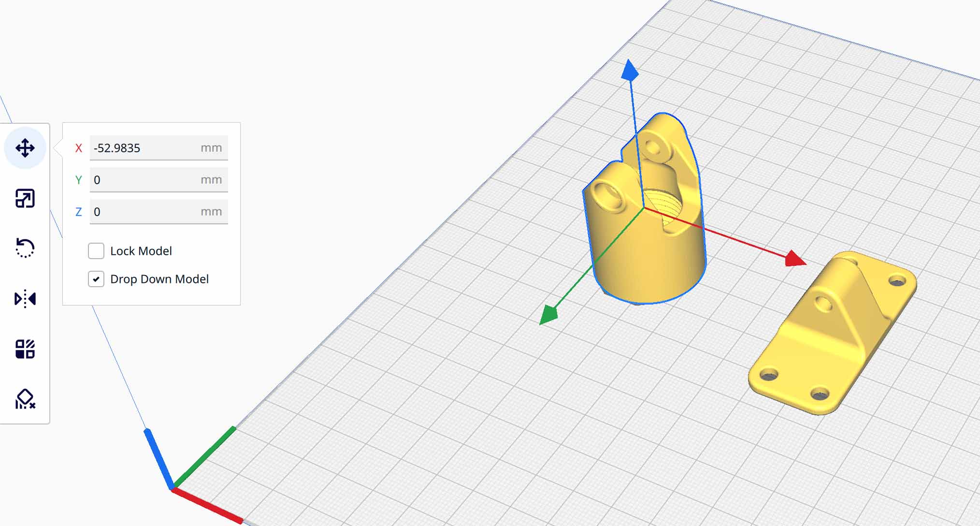Select the Rotate tool icon
Screen dimensions: 980x526
point(25,248)
